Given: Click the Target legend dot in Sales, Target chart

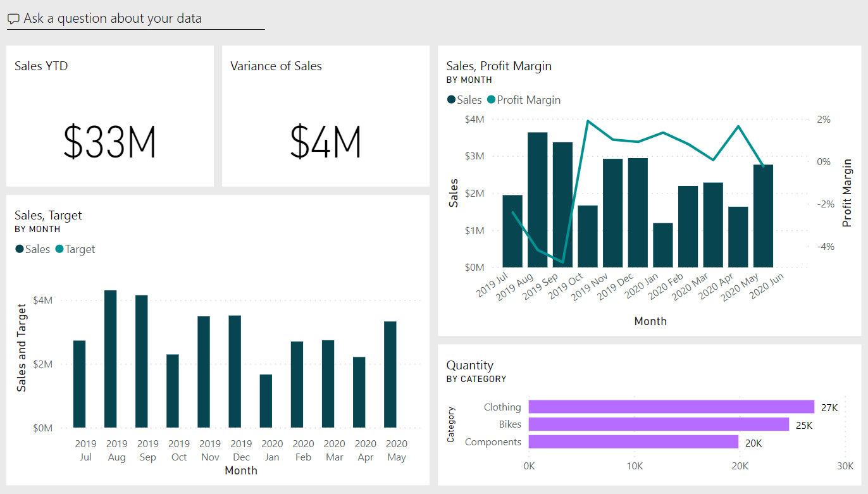Looking at the screenshot, I should (59, 249).
